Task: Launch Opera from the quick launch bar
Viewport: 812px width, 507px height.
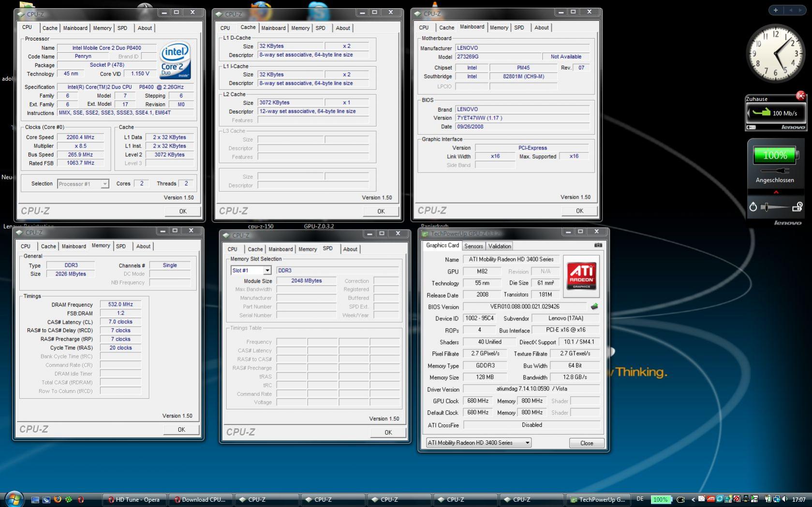Action: tap(81, 500)
